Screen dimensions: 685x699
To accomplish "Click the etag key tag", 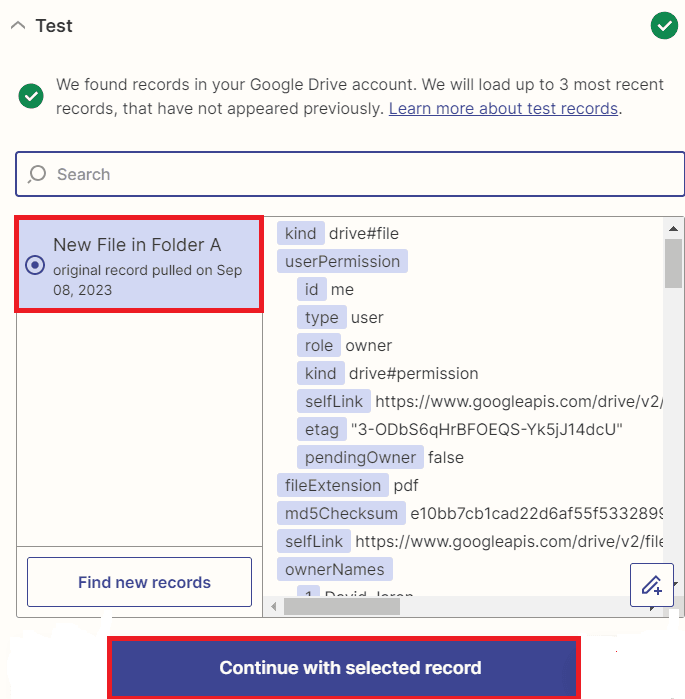I will coord(320,429).
